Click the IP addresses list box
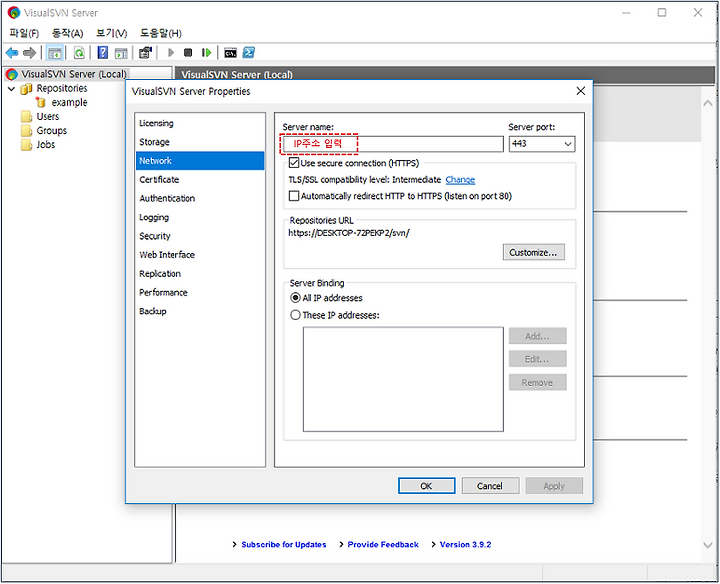The width and height of the screenshot is (720, 584). 403,379
